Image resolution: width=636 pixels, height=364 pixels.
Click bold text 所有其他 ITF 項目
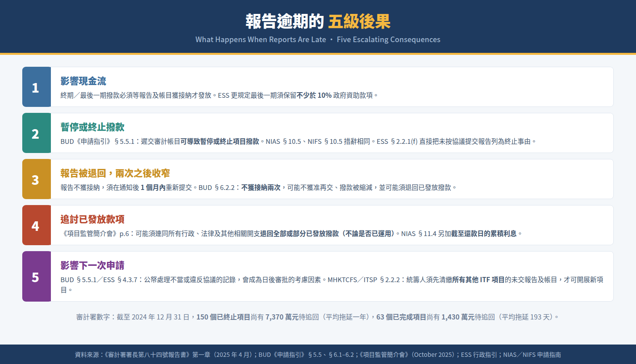click(478, 280)
